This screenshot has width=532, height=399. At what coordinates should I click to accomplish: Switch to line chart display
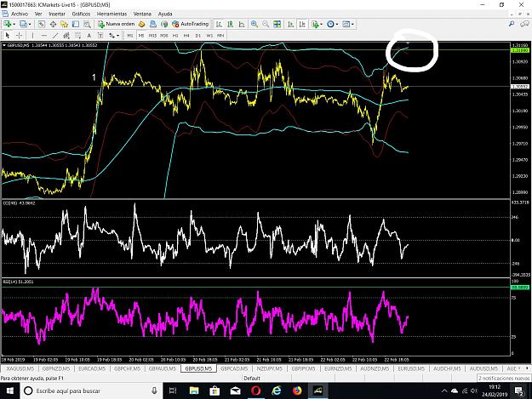pyautogui.click(x=242, y=24)
